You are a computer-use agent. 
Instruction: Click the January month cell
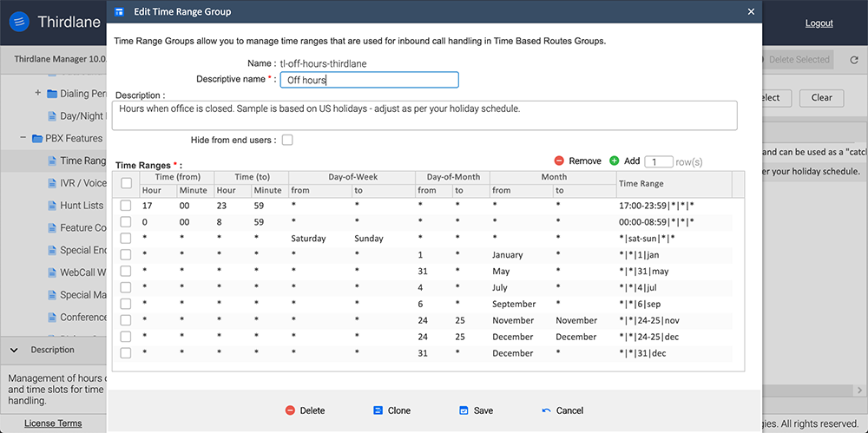click(x=508, y=255)
